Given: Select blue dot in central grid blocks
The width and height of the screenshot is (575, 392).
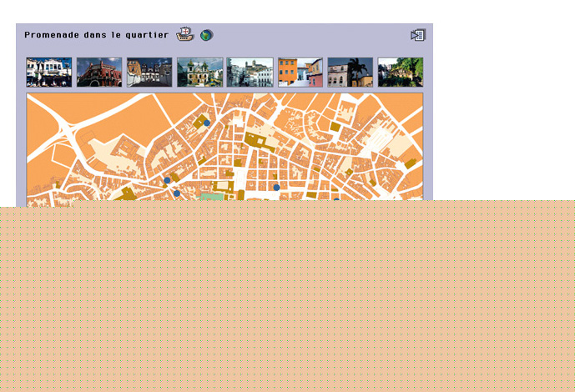Looking at the screenshot, I should [x=276, y=188].
